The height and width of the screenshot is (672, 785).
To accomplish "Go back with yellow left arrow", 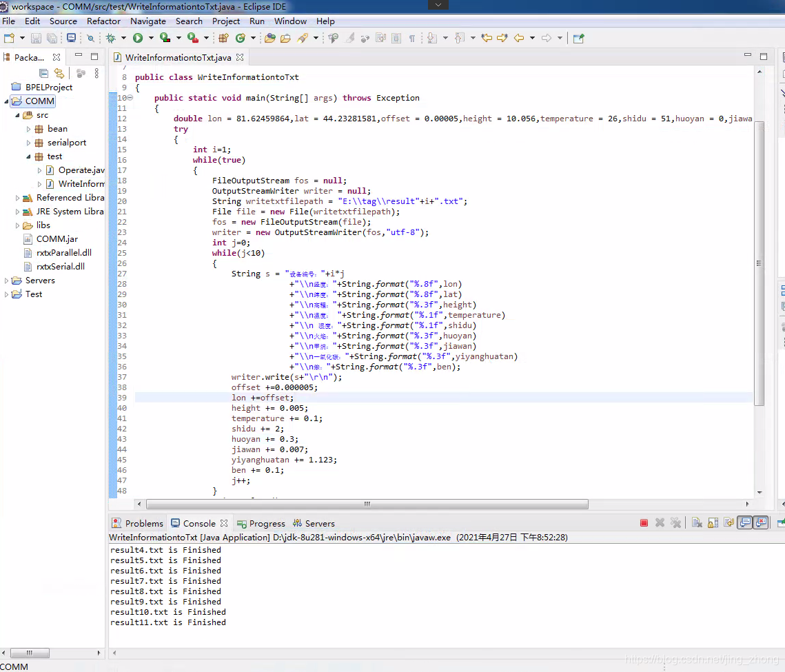I will pos(519,38).
